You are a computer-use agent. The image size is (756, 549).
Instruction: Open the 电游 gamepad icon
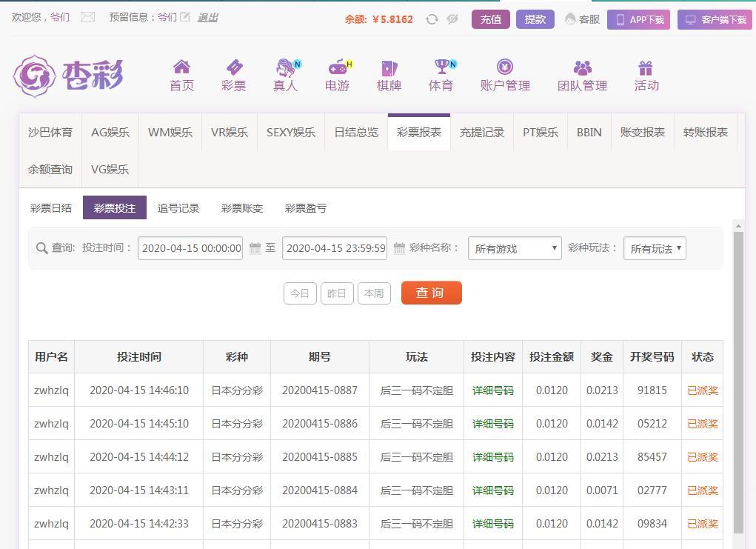(338, 67)
